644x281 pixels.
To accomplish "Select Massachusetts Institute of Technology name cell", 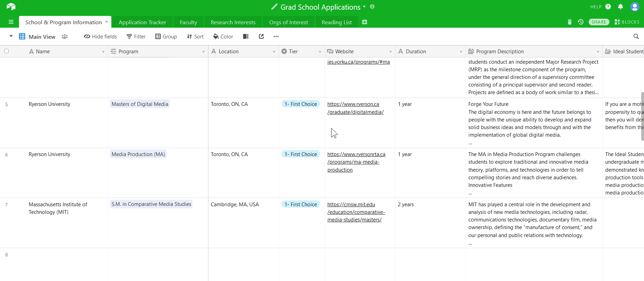I will pos(68,223).
